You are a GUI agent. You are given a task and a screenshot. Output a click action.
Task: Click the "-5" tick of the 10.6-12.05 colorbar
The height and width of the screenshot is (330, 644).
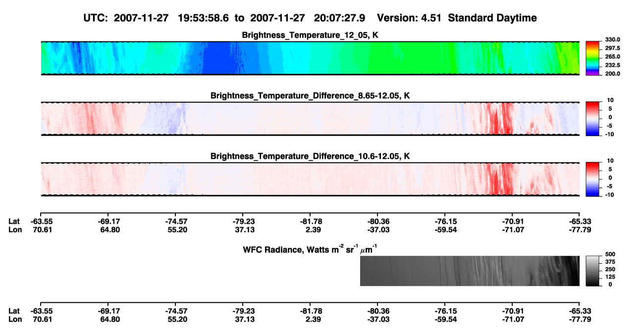[x=609, y=186]
